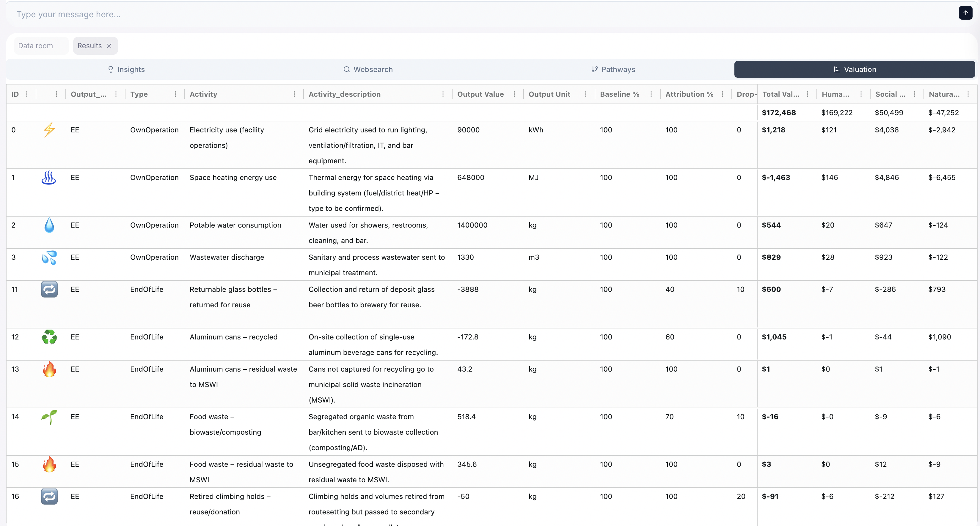Click the wastewater splash droplets icon
980x526 pixels.
point(49,258)
